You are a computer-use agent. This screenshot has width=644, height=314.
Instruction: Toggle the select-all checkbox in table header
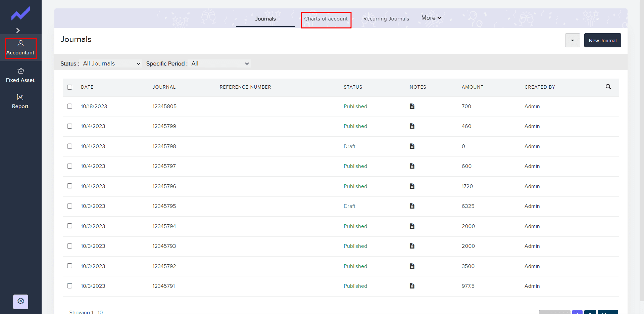pos(70,87)
